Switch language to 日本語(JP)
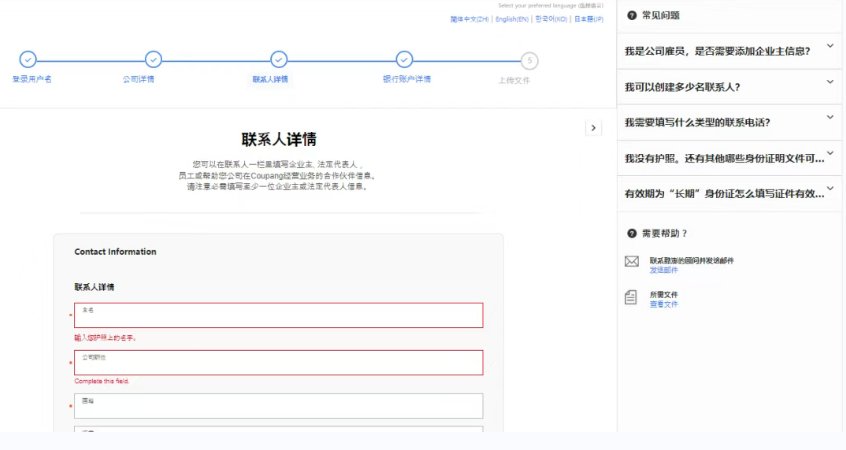 (x=589, y=19)
